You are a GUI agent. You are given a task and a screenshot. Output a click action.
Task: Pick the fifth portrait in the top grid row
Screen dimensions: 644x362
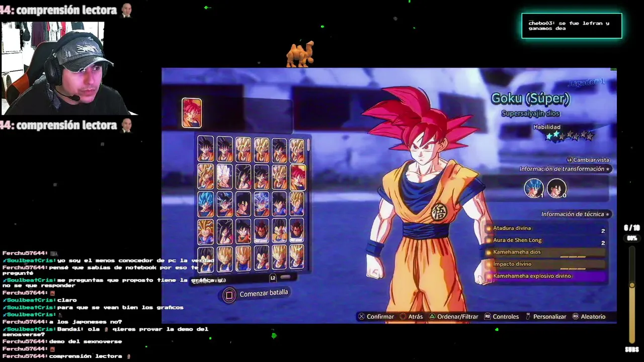tap(279, 149)
